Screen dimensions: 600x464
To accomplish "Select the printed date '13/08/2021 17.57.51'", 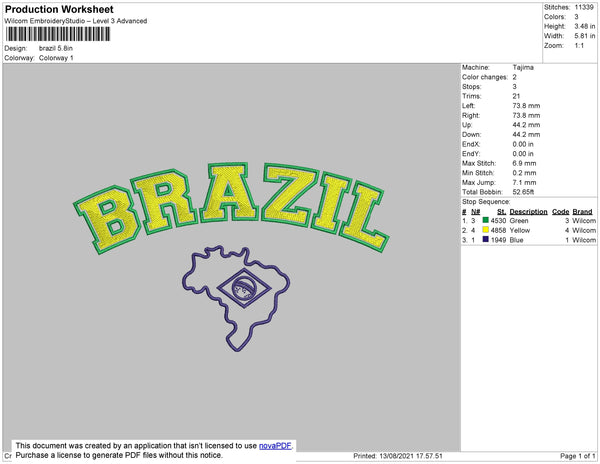I will (411, 456).
